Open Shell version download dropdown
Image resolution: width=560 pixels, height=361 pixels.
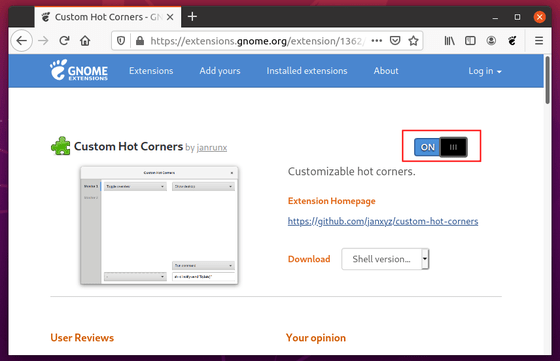[x=385, y=259]
